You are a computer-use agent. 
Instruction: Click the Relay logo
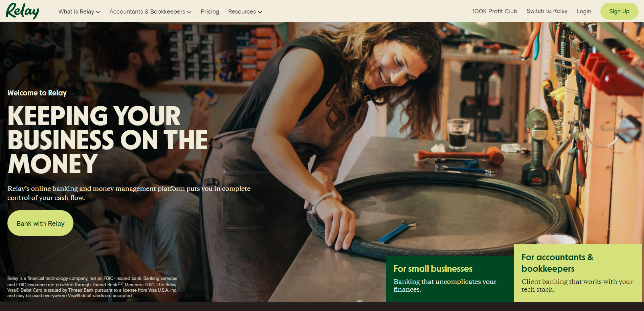click(22, 11)
